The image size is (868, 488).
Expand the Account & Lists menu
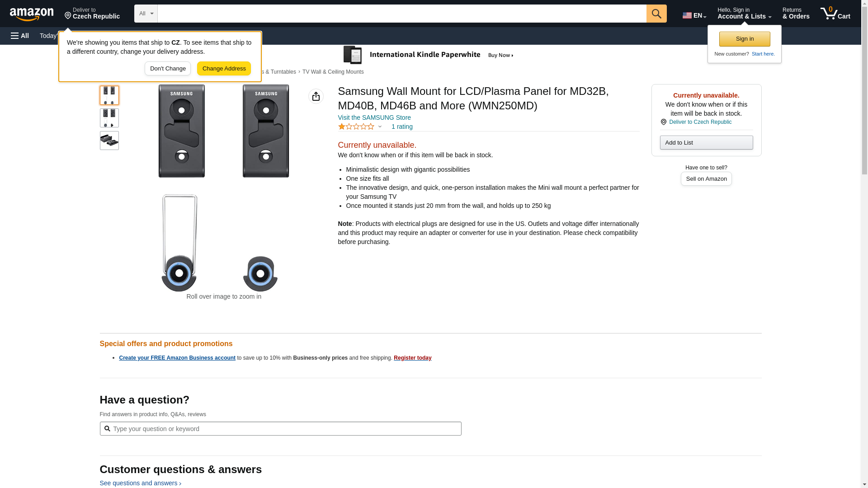[x=744, y=14]
